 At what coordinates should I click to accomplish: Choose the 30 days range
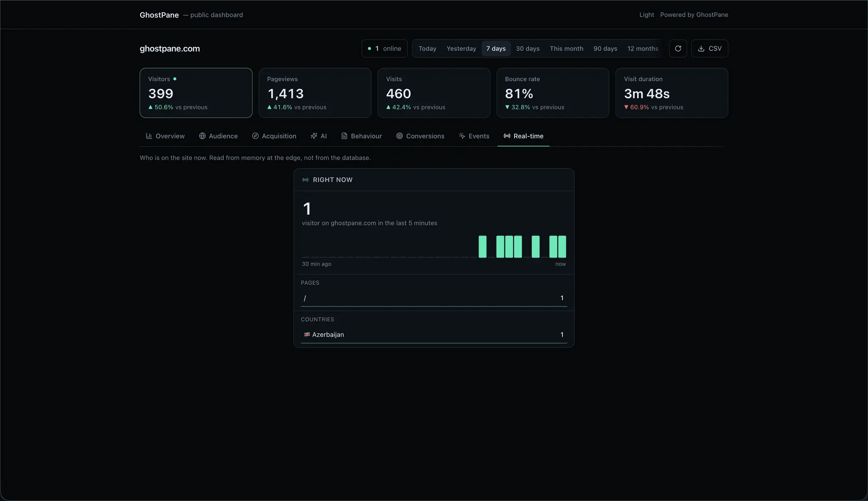click(528, 49)
